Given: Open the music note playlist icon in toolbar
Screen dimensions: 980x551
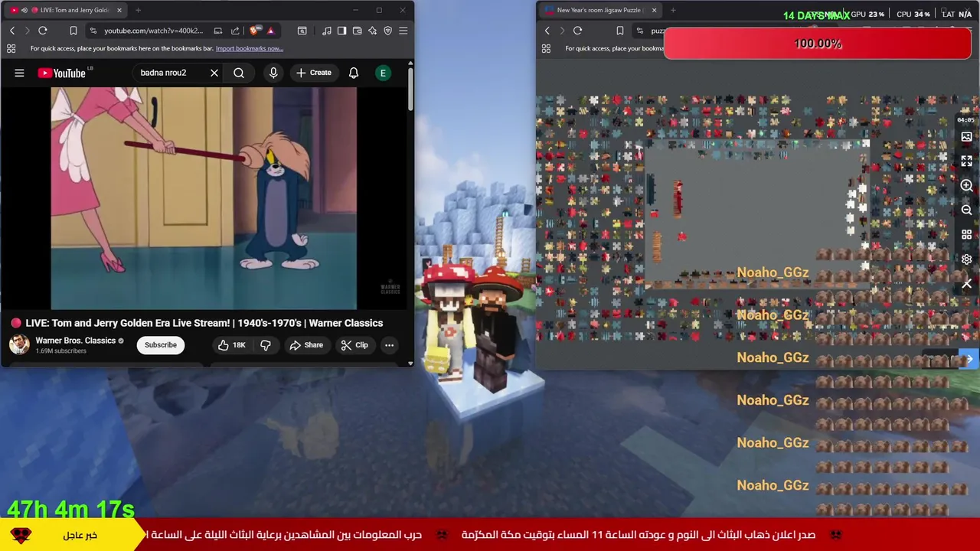Looking at the screenshot, I should pyautogui.click(x=327, y=31).
